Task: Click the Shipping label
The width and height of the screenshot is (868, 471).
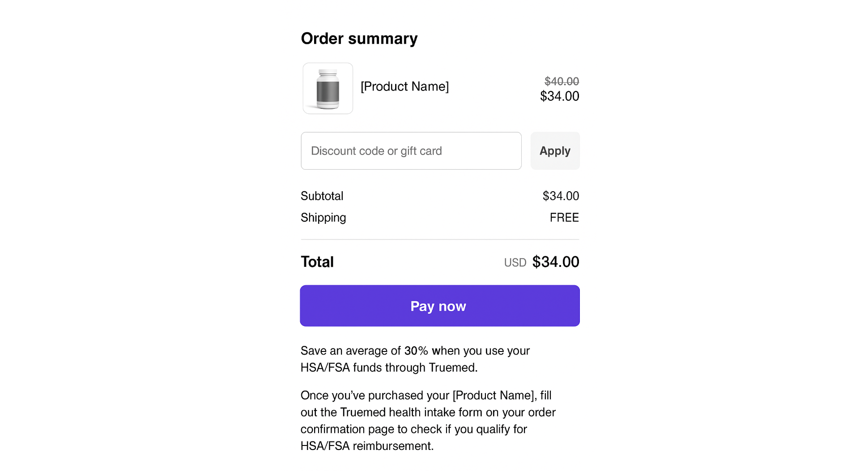Action: 323,218
